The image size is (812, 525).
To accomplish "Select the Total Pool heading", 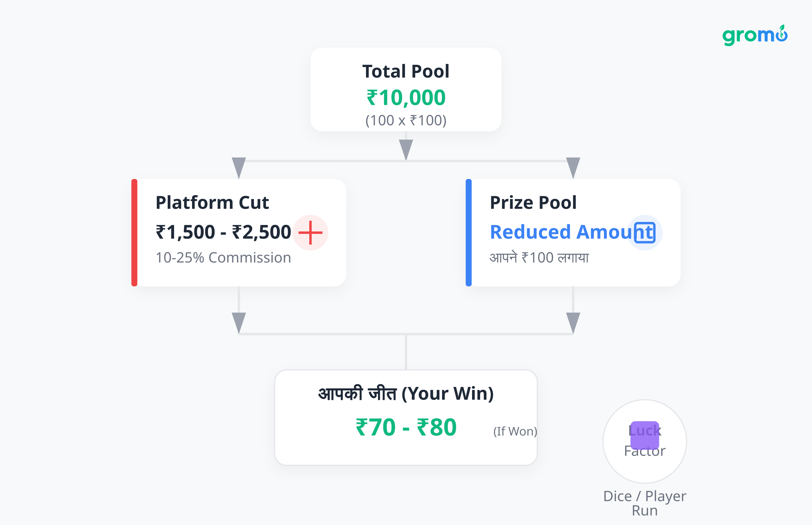I will point(406,71).
